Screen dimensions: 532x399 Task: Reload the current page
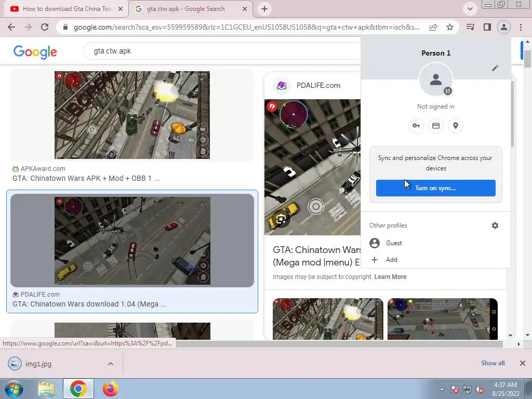click(45, 27)
